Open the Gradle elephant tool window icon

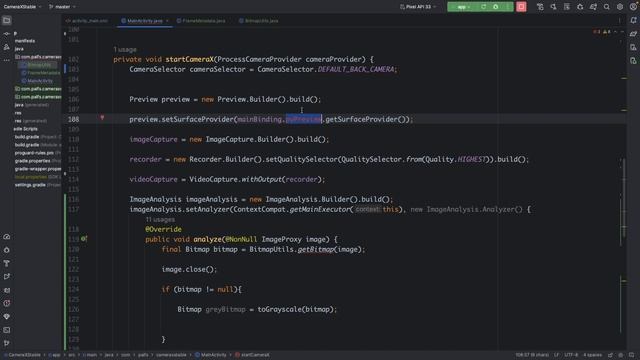tap(633, 34)
